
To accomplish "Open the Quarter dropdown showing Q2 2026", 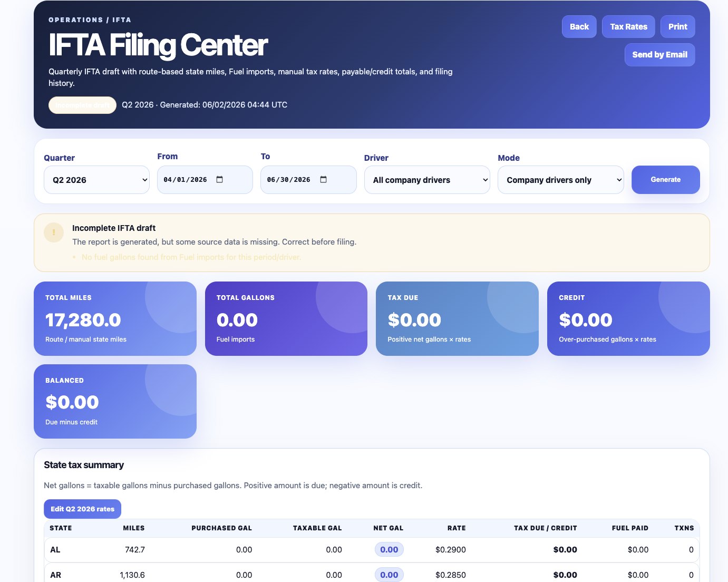I will 96,180.
